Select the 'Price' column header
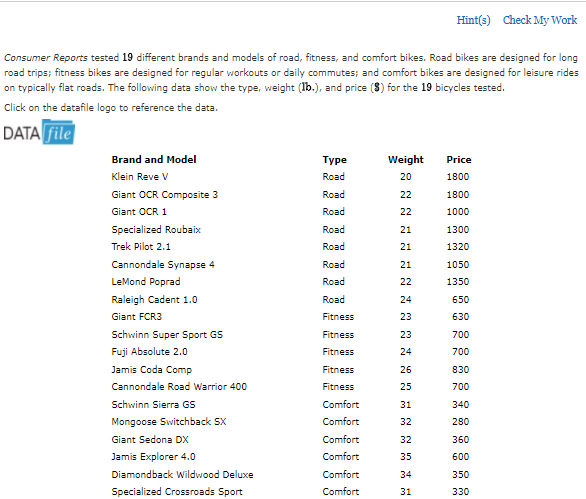 (459, 160)
